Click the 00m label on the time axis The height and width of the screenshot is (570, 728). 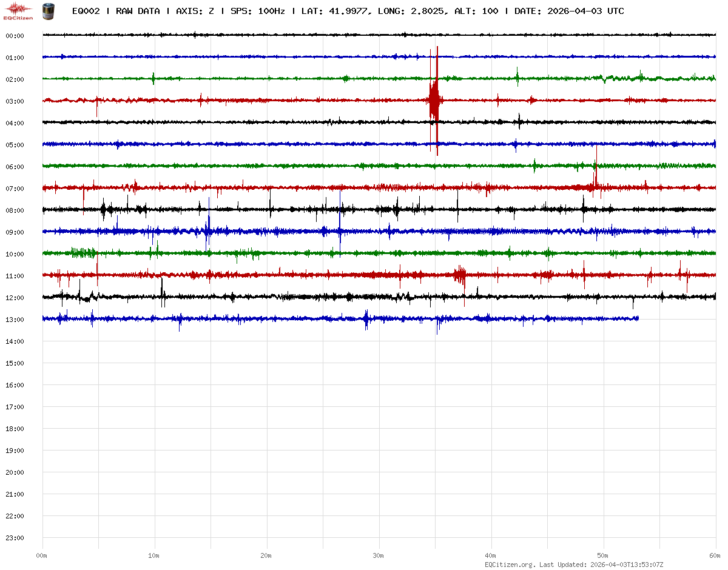[41, 555]
